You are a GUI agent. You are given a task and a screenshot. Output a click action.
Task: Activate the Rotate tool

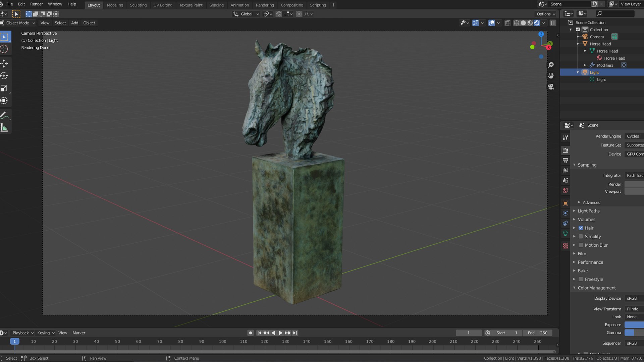[x=4, y=76]
